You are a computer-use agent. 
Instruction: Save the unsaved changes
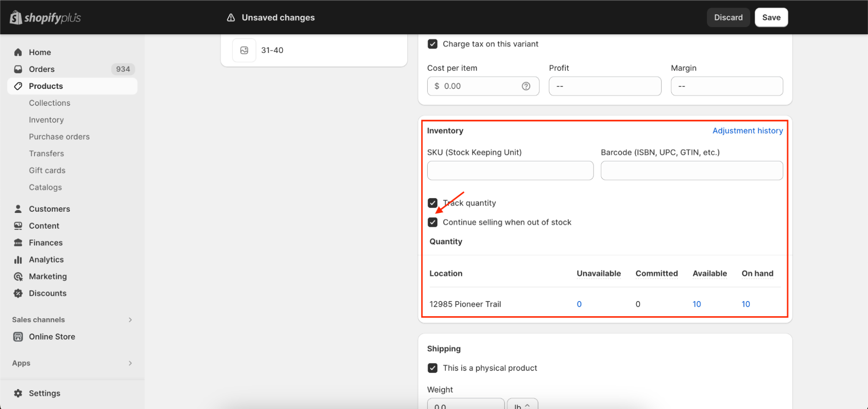[771, 18]
